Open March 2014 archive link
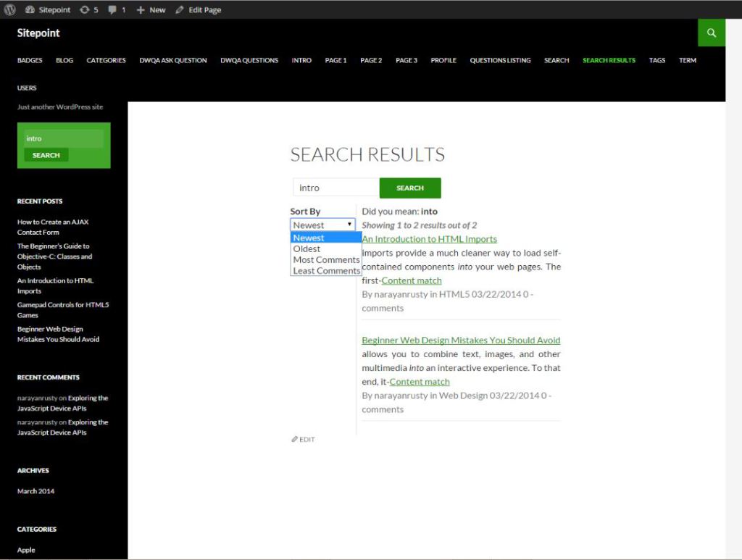Image resolution: width=742 pixels, height=560 pixels. pos(36,491)
